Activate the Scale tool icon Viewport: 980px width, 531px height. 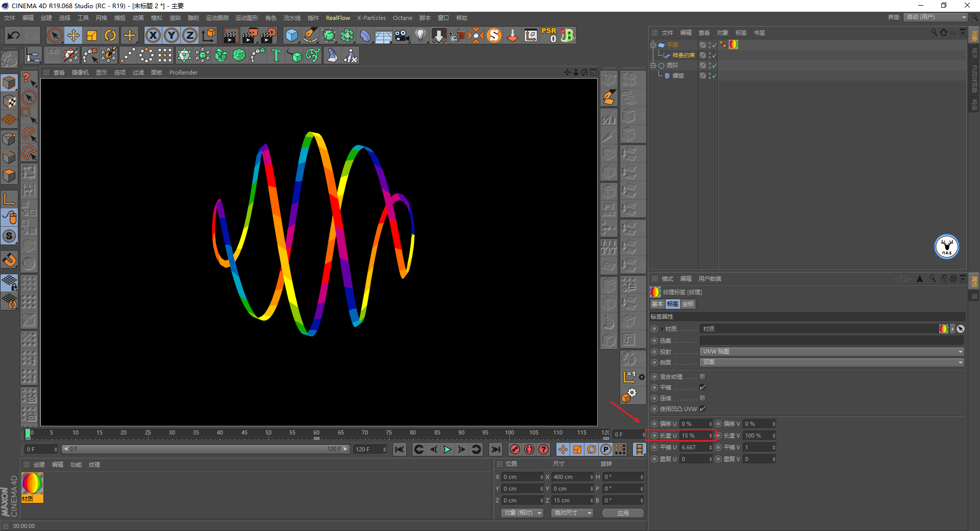coord(92,35)
